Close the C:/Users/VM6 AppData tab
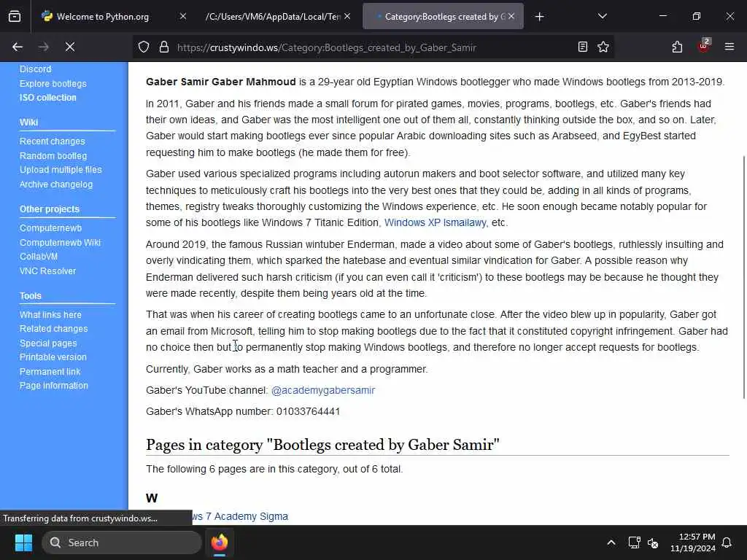The height and width of the screenshot is (560, 747). 347,16
